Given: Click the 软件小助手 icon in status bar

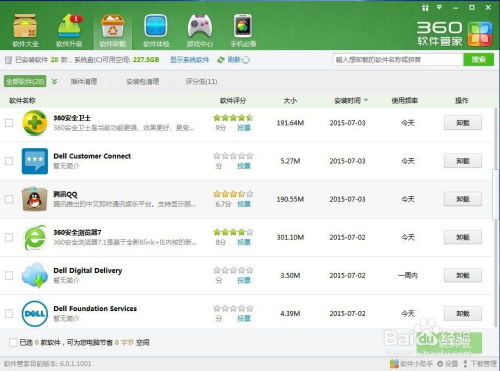Looking at the screenshot, I should click(394, 364).
